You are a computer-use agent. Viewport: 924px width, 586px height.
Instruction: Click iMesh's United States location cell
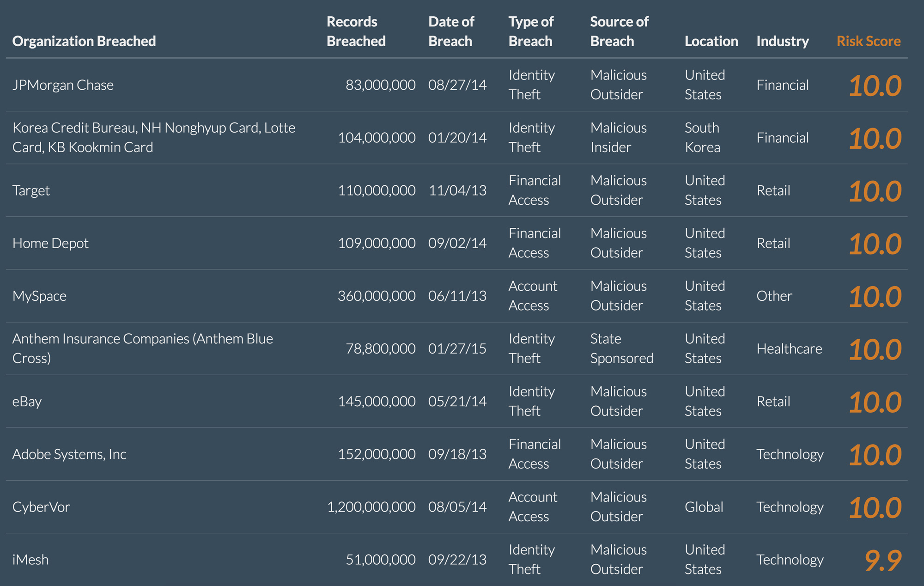[x=705, y=560]
